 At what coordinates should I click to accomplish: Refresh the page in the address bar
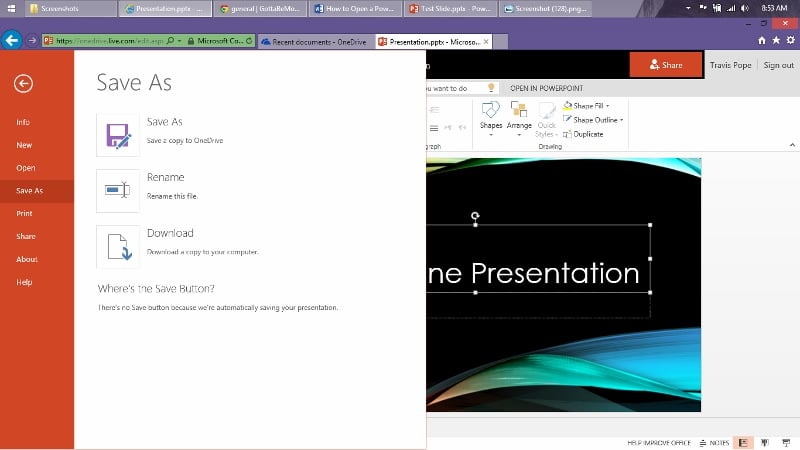coord(249,41)
